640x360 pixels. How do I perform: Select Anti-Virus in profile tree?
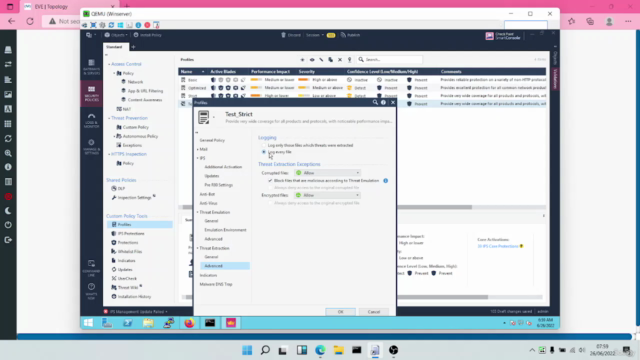[x=209, y=203]
